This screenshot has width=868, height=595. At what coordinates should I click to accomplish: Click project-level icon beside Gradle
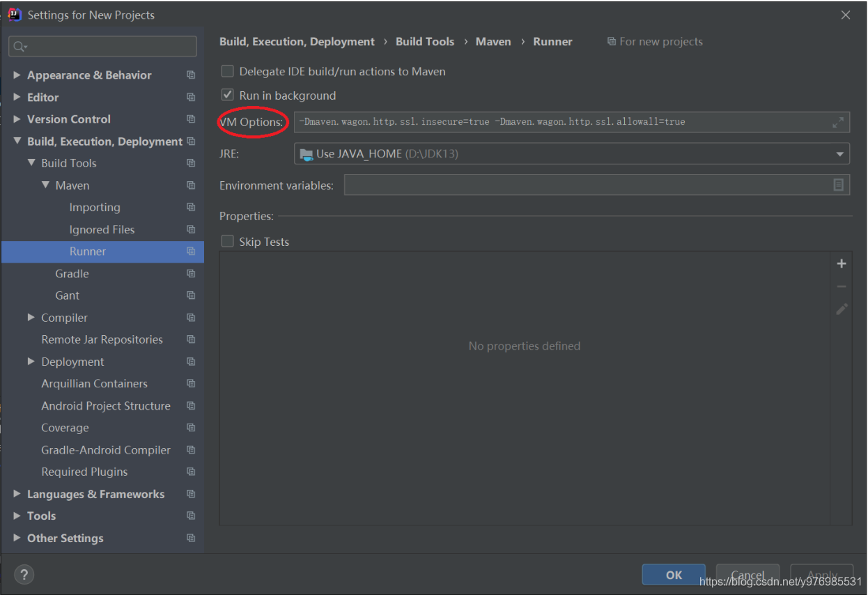click(191, 274)
